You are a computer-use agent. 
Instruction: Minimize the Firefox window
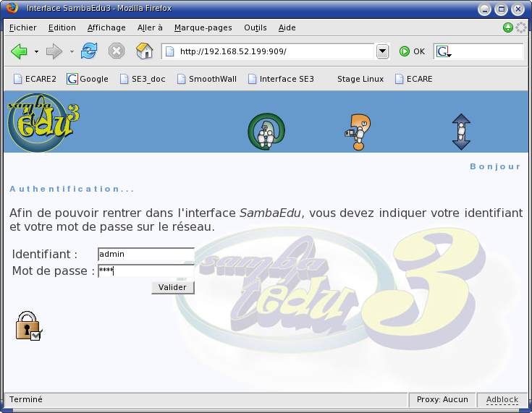[484, 9]
